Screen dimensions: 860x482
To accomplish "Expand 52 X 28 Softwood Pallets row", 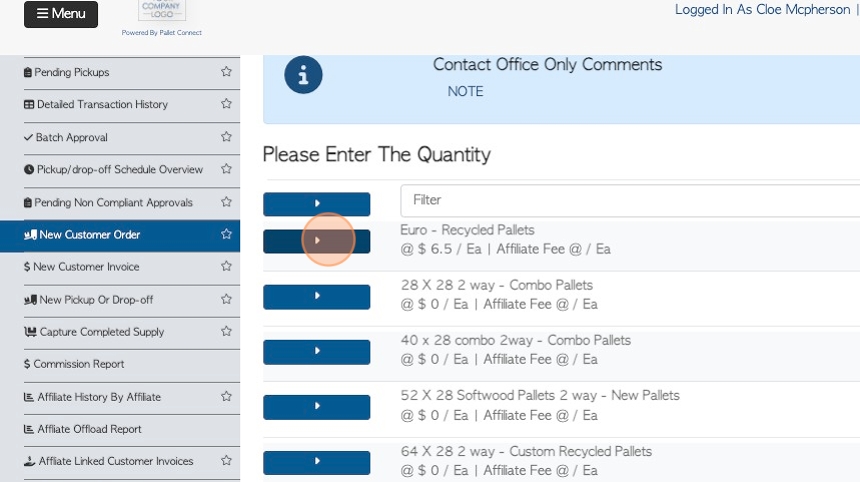I will tap(317, 406).
